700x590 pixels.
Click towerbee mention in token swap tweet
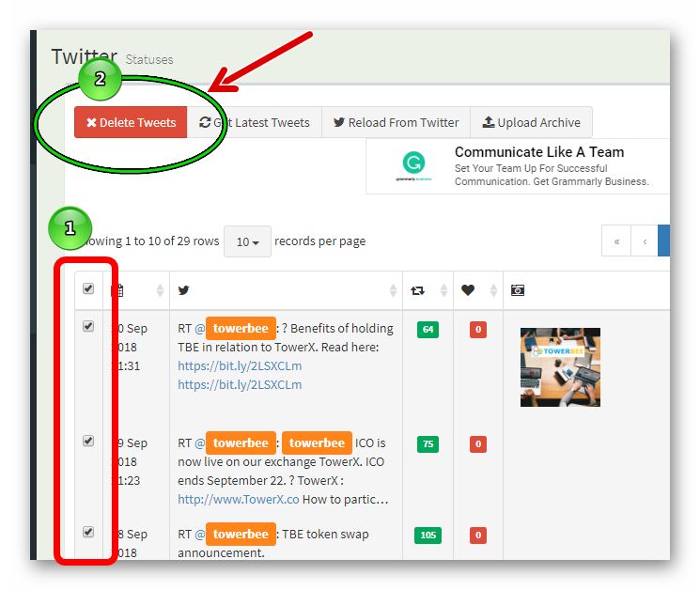coord(241,535)
